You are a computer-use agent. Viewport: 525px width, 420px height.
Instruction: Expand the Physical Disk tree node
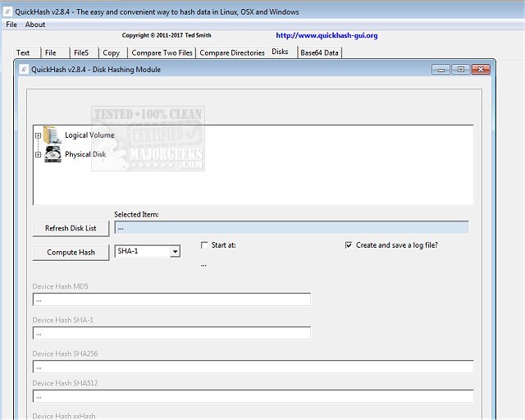(38, 154)
